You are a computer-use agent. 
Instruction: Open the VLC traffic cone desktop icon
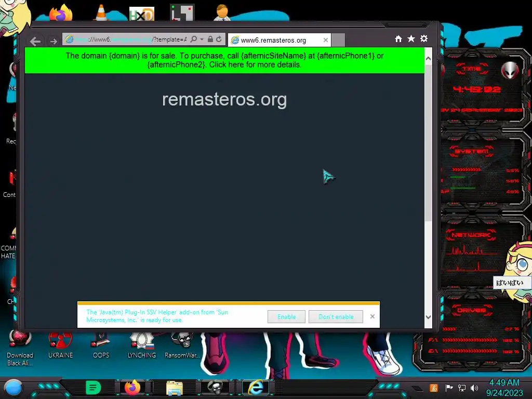coord(101,13)
